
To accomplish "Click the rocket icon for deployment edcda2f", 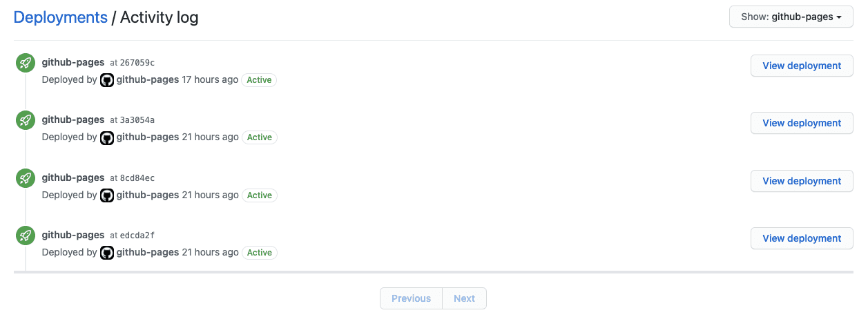I will pyautogui.click(x=26, y=236).
